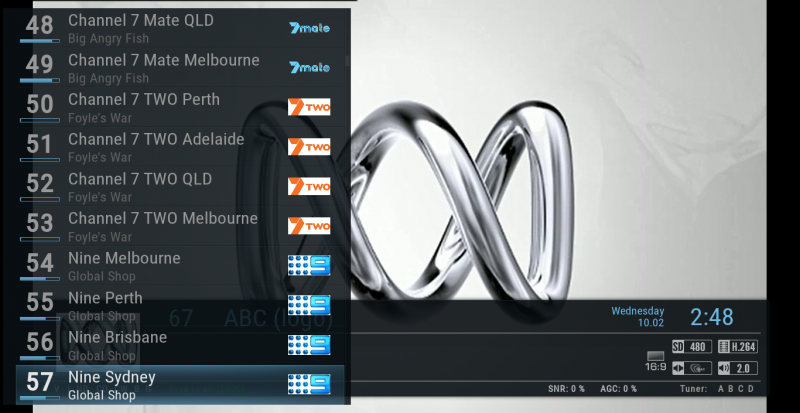The height and width of the screenshot is (413, 800).
Task: Select channel 50 Channel 7 TWO Perth
Action: click(x=180, y=107)
